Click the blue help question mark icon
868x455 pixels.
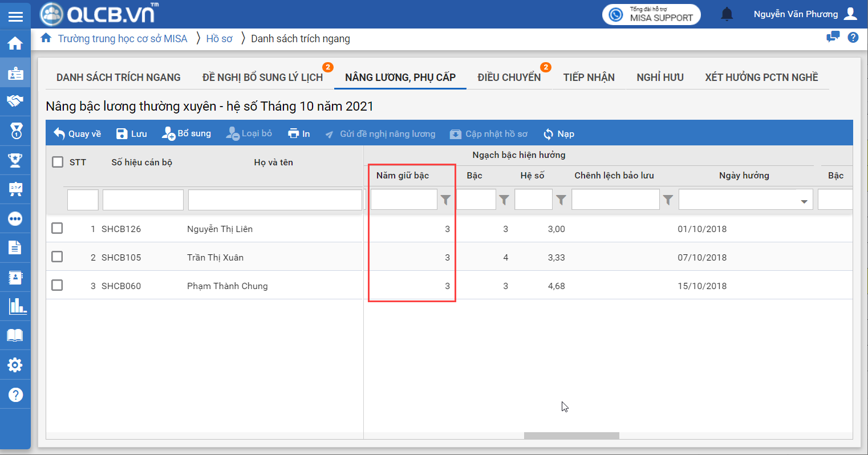tap(853, 38)
